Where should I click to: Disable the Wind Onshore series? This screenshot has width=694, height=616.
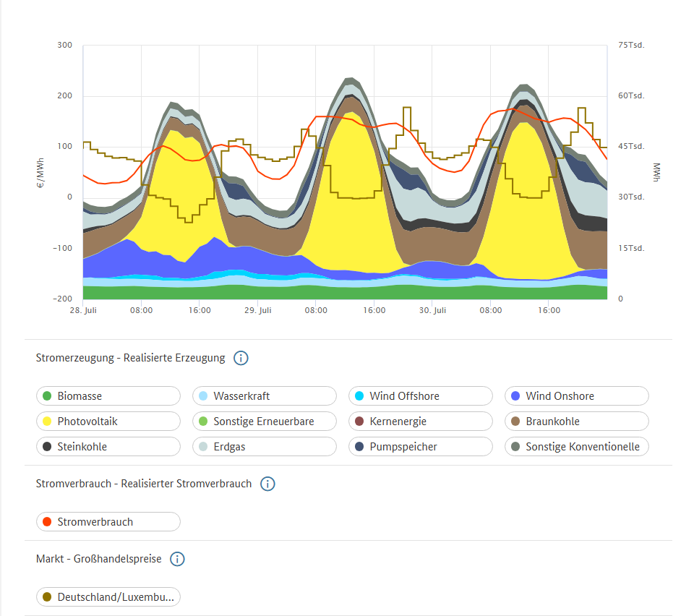click(x=576, y=396)
